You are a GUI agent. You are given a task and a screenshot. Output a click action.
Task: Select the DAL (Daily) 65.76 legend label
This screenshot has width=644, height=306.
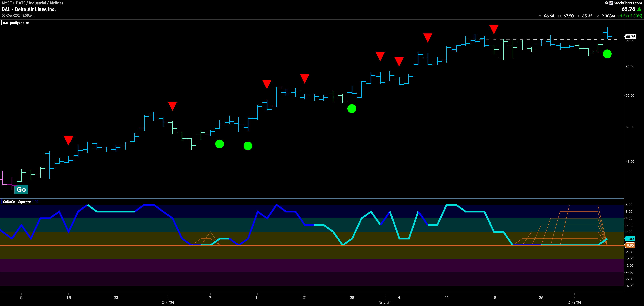coord(16,23)
